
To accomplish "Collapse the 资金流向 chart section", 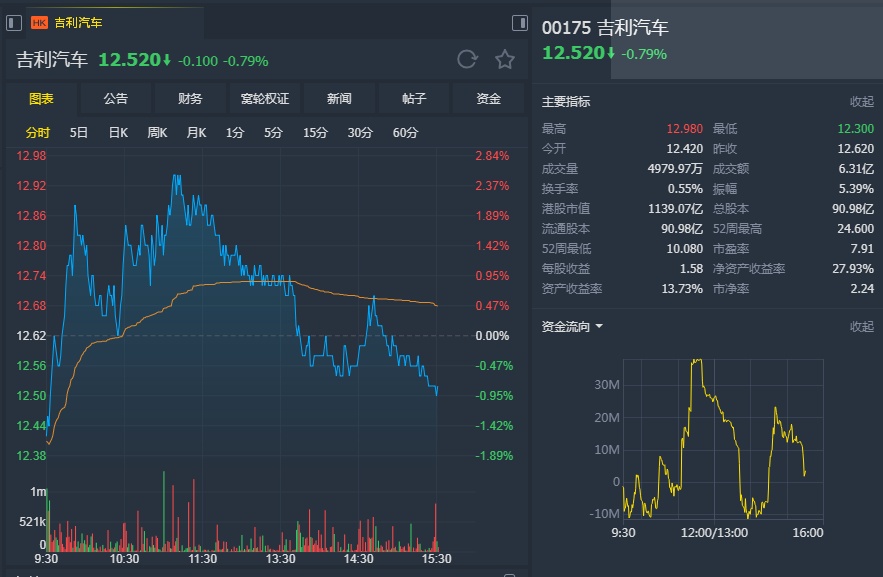I will [861, 327].
